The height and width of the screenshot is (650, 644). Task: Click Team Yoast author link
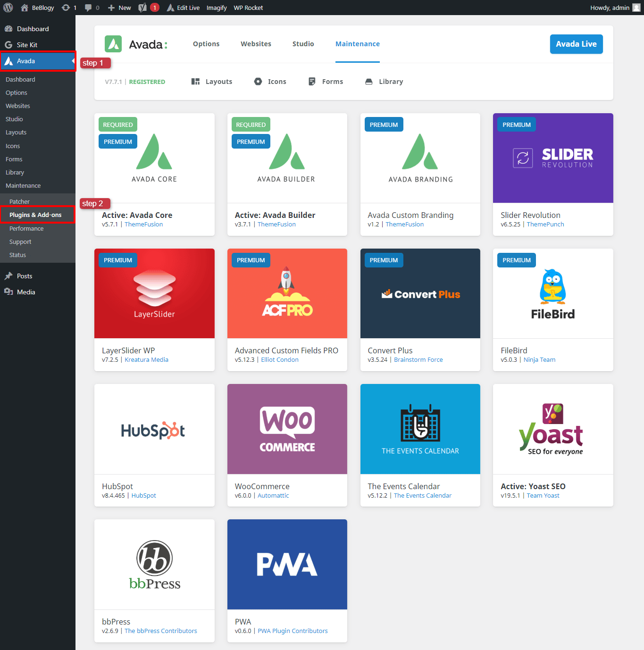click(543, 496)
